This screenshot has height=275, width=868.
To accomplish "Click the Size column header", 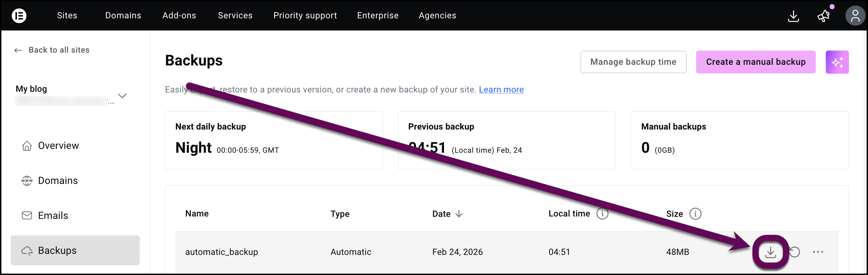I will pyautogui.click(x=674, y=214).
